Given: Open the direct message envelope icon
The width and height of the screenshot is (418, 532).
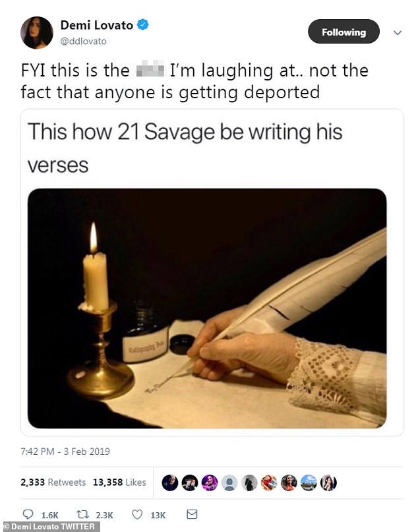Looking at the screenshot, I should click(192, 514).
